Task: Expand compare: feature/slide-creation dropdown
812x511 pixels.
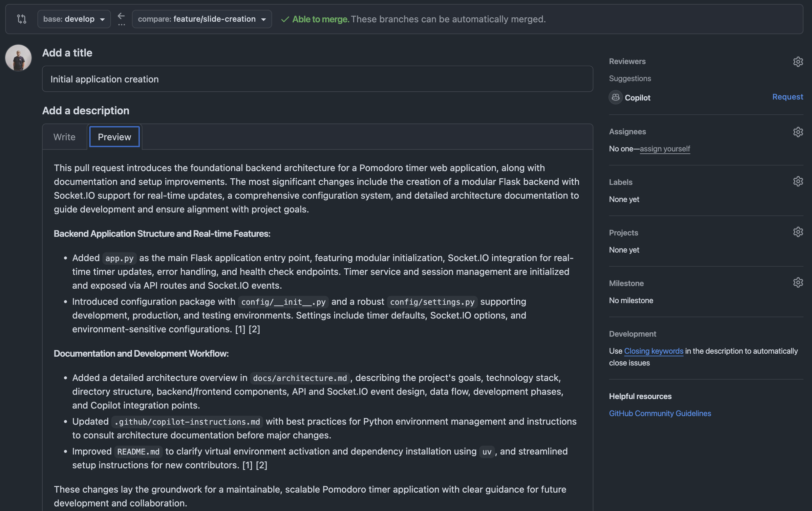Action: coord(202,19)
